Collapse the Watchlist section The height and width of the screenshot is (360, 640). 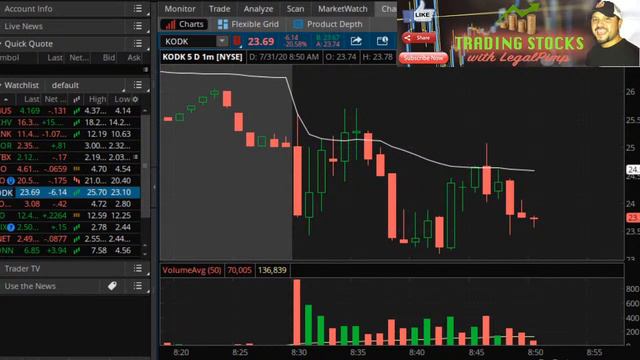(1, 85)
